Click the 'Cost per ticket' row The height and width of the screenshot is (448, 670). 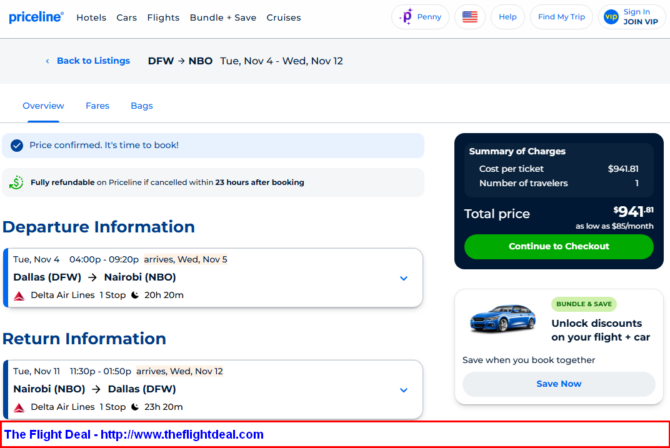point(559,169)
